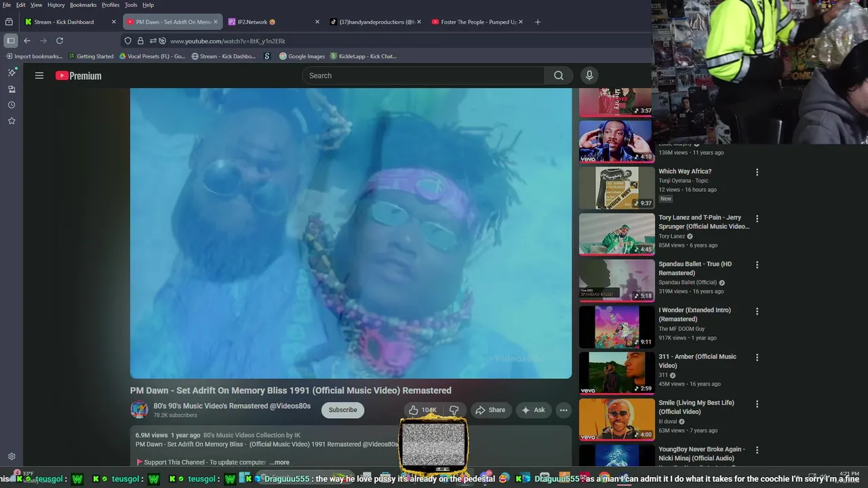The width and height of the screenshot is (868, 488).
Task: Open a new tab with plus button
Action: [538, 22]
